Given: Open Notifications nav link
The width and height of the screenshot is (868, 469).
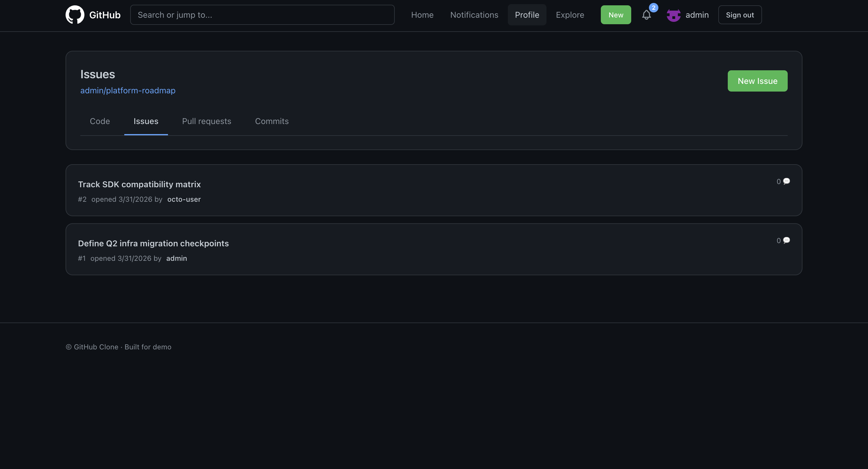Looking at the screenshot, I should click(x=474, y=15).
